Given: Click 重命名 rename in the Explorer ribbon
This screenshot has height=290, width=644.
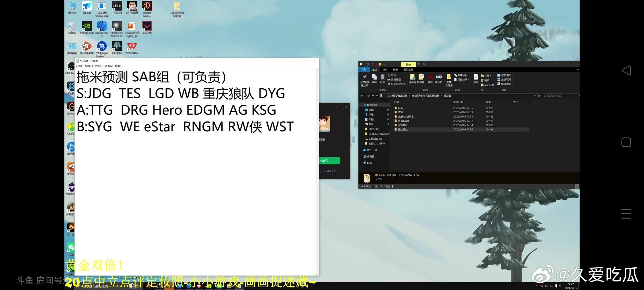Looking at the screenshot, I should pos(439,79).
